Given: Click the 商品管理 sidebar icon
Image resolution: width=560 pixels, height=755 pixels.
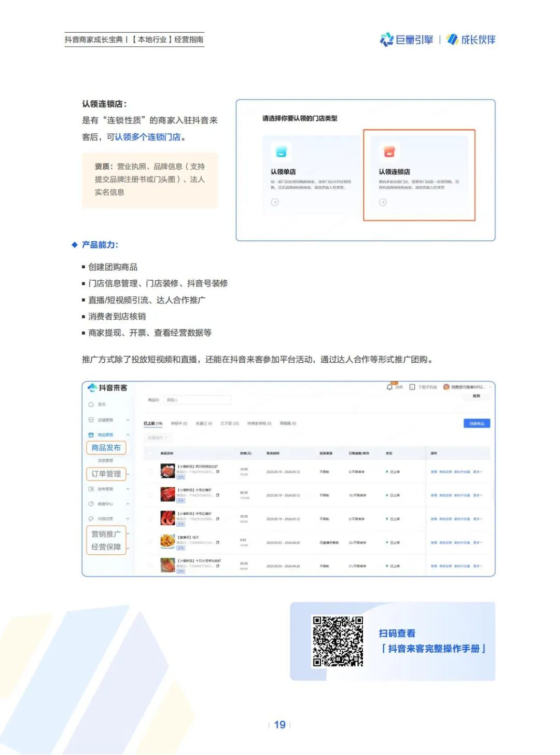Looking at the screenshot, I should (91, 435).
